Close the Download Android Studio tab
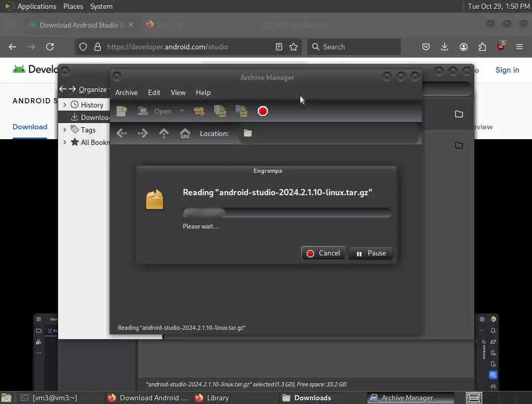 (131, 24)
